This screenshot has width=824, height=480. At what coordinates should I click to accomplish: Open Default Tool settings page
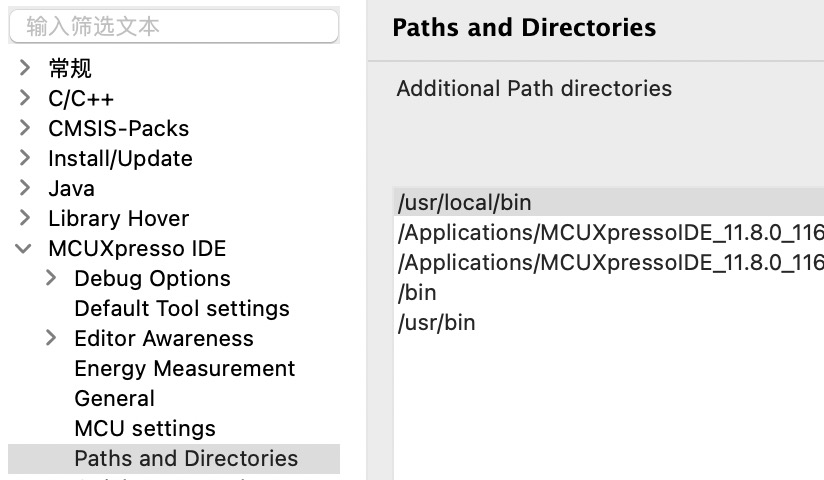tap(181, 308)
